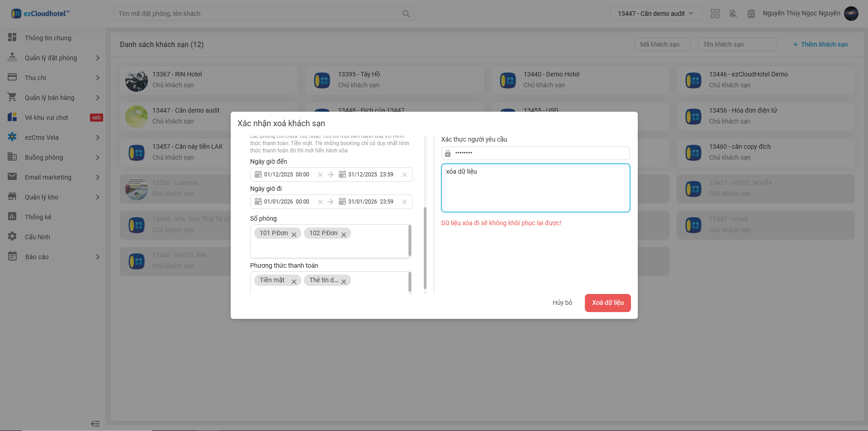The width and height of the screenshot is (868, 431).
Task: Click the dialog's vertical scrollbar
Action: click(x=425, y=248)
